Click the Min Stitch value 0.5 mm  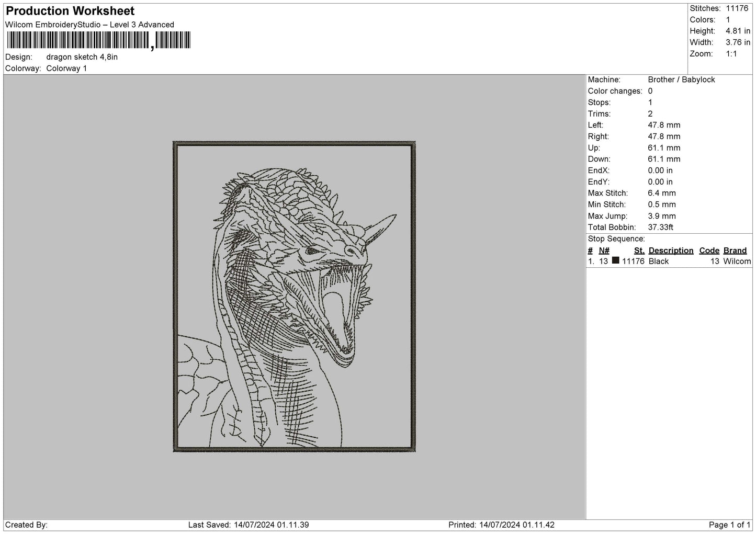[662, 204]
